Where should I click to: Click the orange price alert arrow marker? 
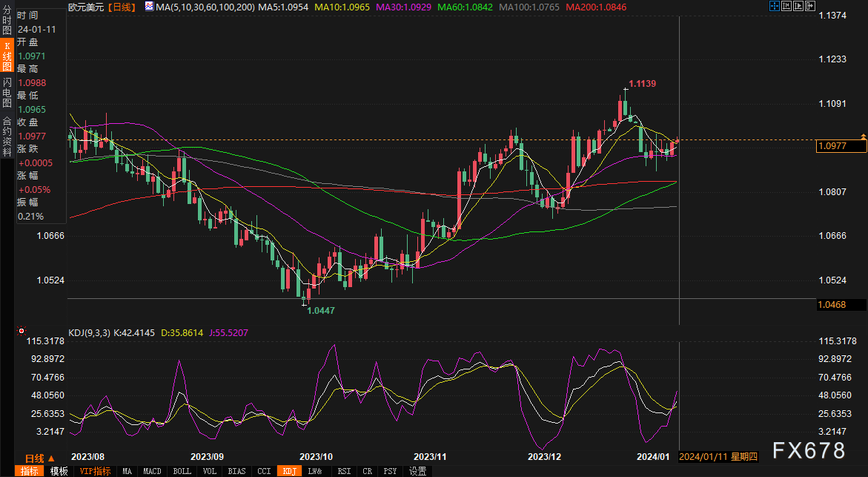pos(863,136)
